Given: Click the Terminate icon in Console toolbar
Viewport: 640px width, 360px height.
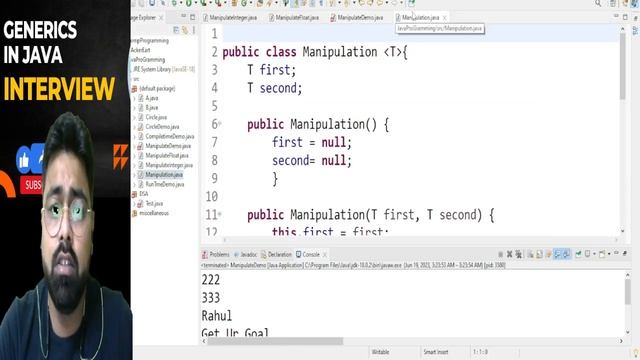Looking at the screenshot, I should point(500,254).
